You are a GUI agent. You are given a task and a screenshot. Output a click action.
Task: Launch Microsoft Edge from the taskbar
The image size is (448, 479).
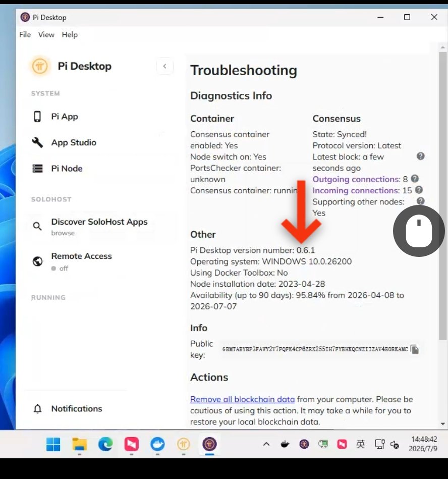(105, 444)
